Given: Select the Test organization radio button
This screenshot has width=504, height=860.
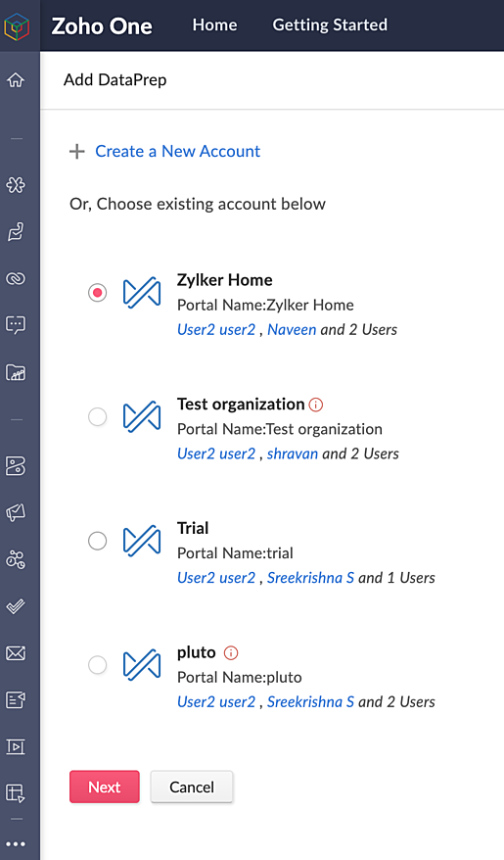Looking at the screenshot, I should 98,417.
